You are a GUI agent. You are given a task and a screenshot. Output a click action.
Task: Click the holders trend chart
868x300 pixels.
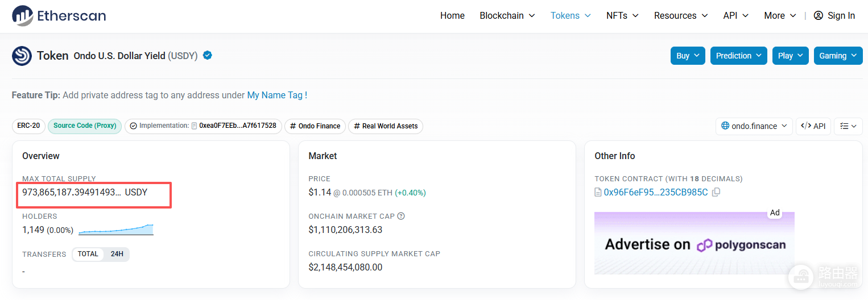click(116, 230)
